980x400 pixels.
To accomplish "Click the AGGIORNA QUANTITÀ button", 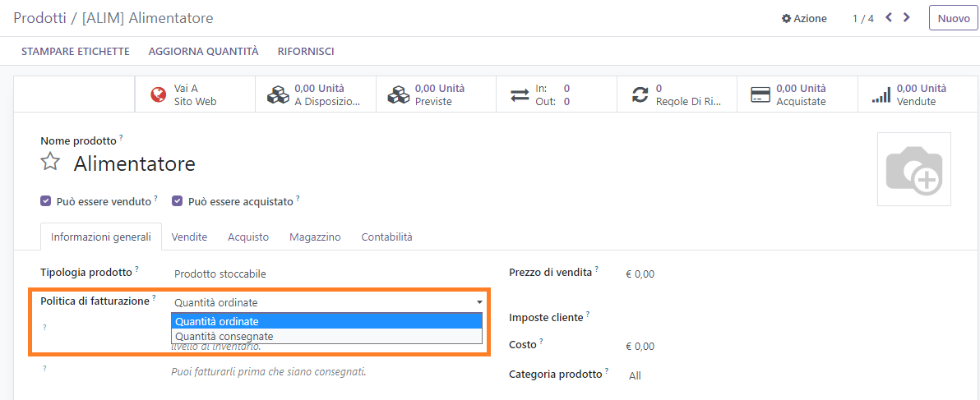I will point(203,51).
